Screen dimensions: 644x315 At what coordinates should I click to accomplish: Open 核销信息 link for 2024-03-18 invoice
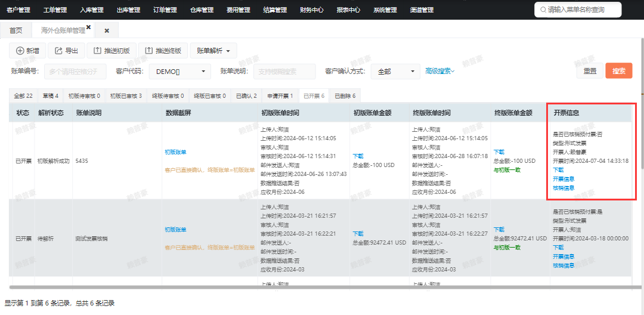tap(563, 265)
